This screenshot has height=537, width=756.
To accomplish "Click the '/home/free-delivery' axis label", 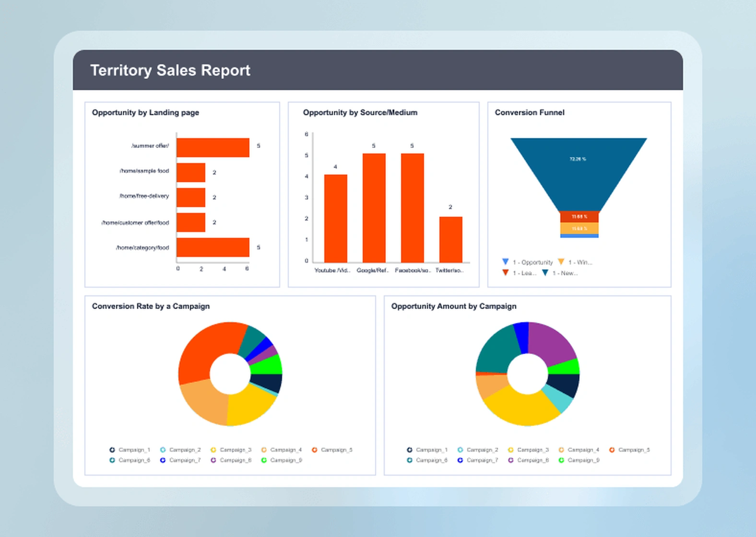I will (144, 196).
